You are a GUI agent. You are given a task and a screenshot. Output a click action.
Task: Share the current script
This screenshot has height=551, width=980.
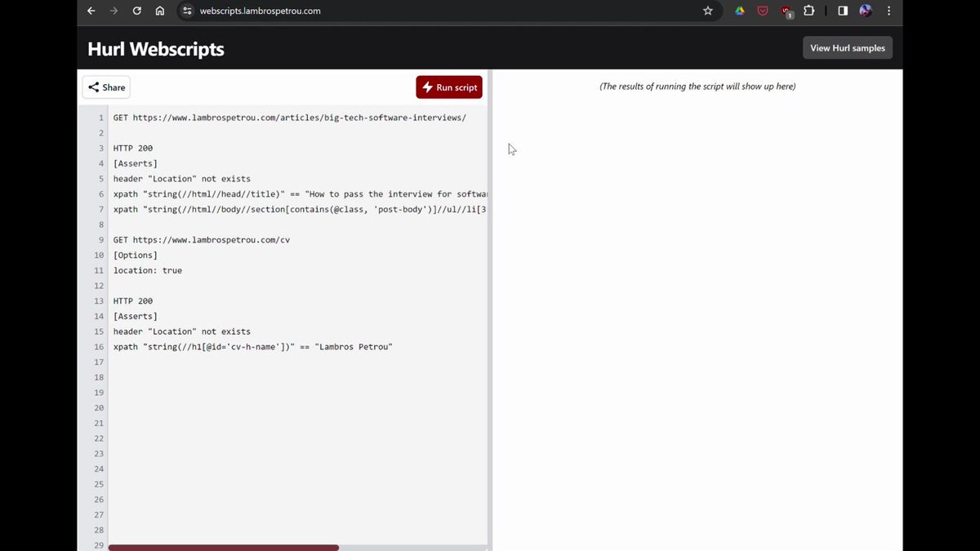(106, 87)
